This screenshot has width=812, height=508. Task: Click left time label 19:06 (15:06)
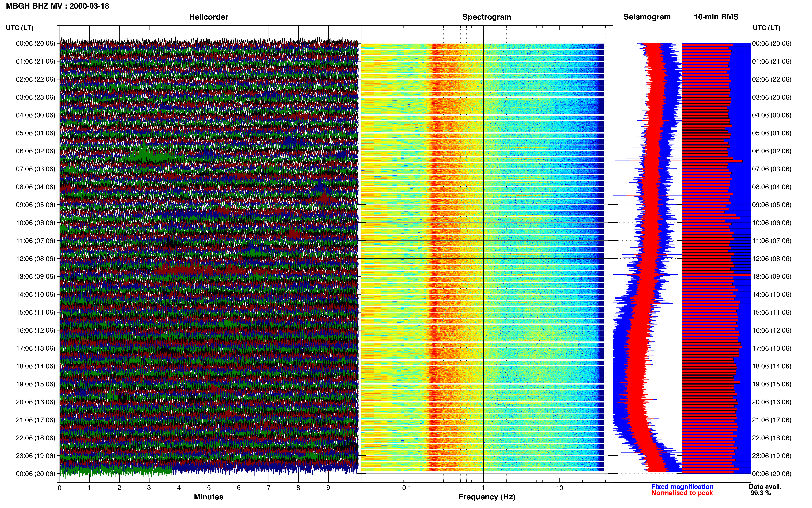click(36, 384)
